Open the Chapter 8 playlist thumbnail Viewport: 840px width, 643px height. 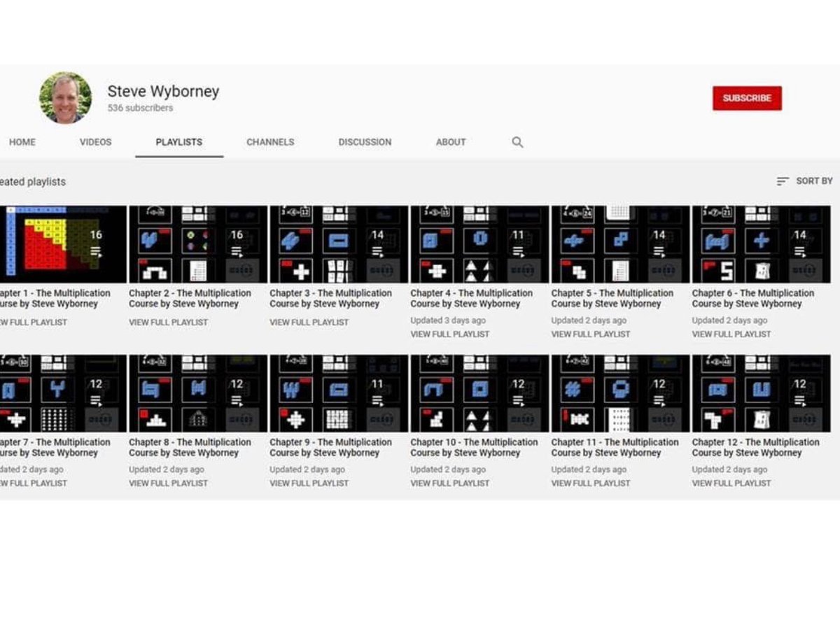pos(198,393)
